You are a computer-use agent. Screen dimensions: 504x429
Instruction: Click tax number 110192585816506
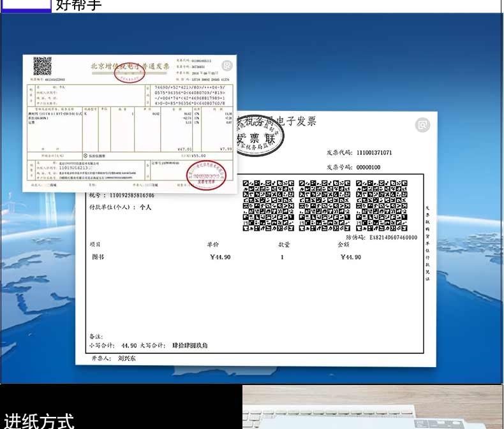(x=132, y=195)
